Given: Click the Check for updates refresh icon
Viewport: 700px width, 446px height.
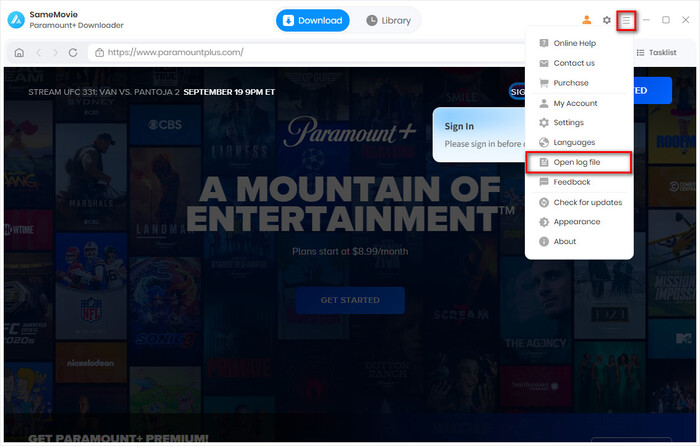Looking at the screenshot, I should [x=544, y=202].
